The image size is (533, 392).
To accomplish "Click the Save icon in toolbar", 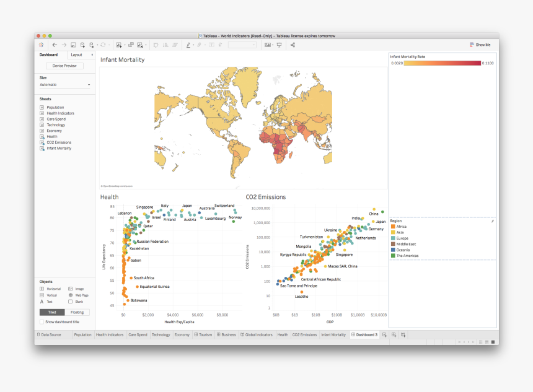I will click(x=73, y=45).
